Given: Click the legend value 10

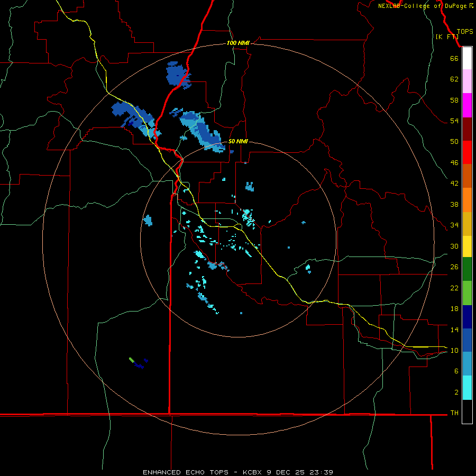Looking at the screenshot, I should pyautogui.click(x=454, y=351).
